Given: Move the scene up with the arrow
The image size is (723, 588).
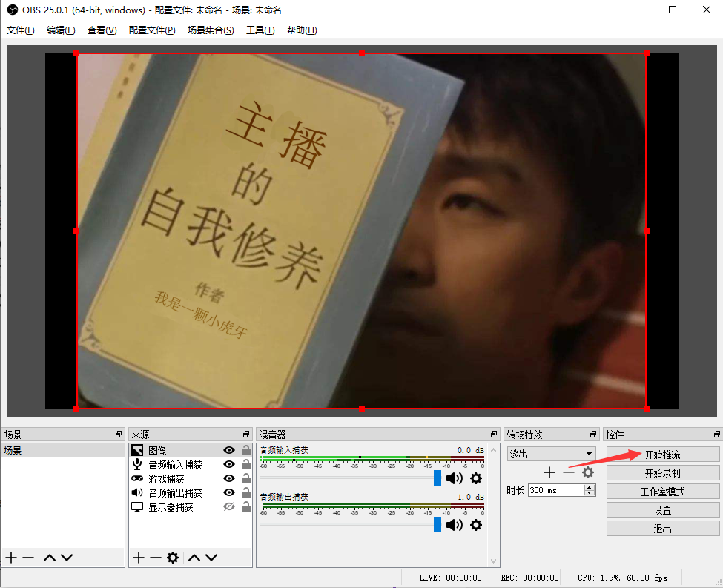Looking at the screenshot, I should click(50, 558).
